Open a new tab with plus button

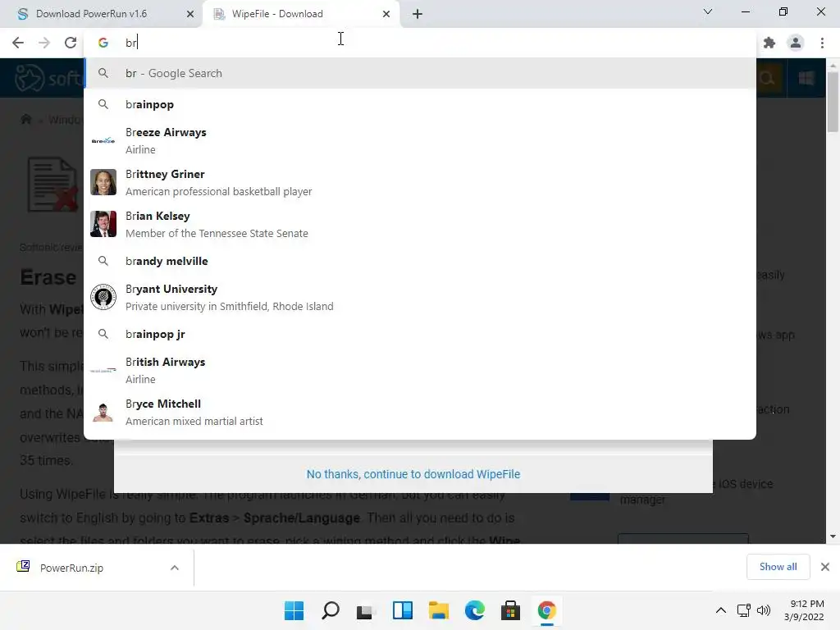click(x=418, y=14)
